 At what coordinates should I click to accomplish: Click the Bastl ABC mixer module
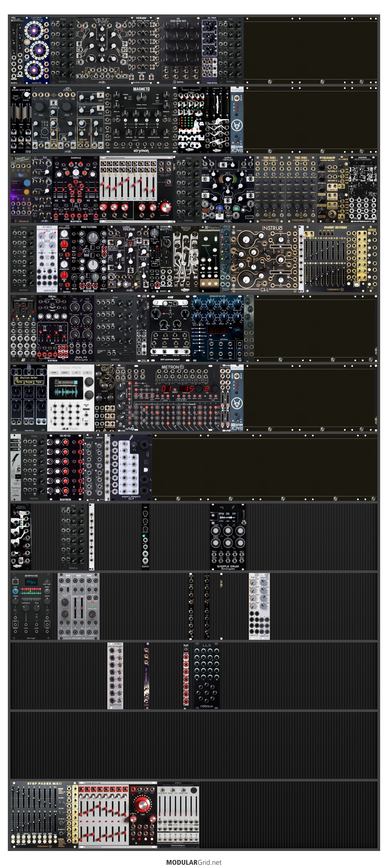[x=17, y=50]
